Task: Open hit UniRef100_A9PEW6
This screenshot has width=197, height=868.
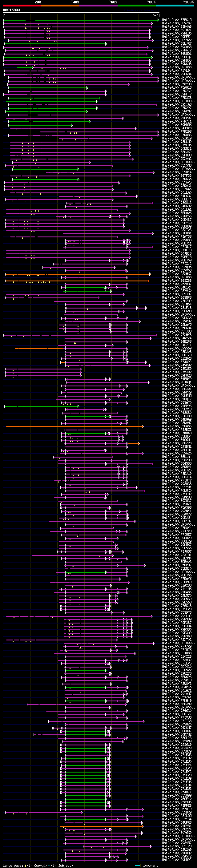Action: pyautogui.click(x=177, y=33)
